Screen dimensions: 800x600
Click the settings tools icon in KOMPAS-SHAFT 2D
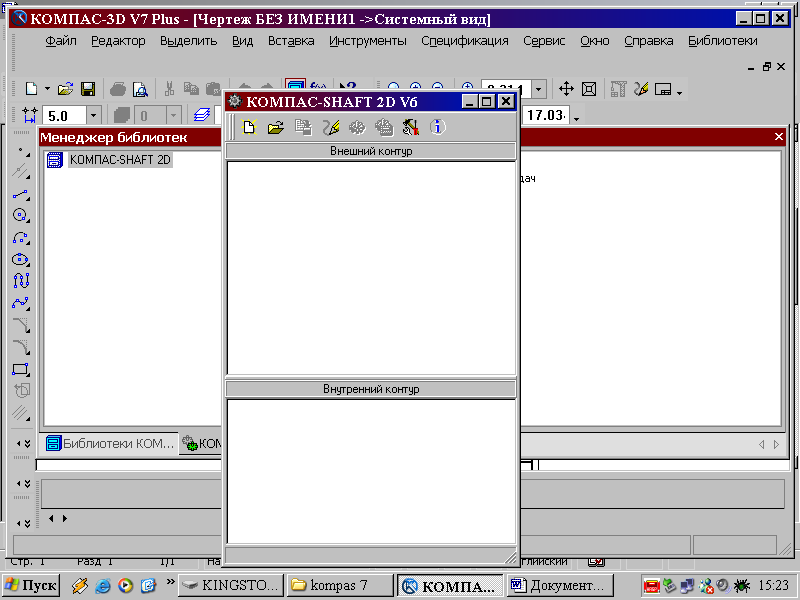click(410, 127)
